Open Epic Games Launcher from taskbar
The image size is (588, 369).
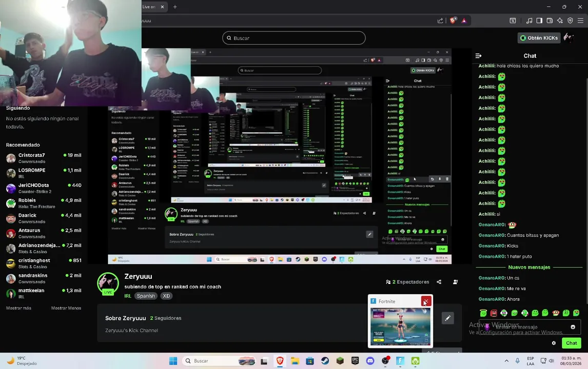coord(355,361)
